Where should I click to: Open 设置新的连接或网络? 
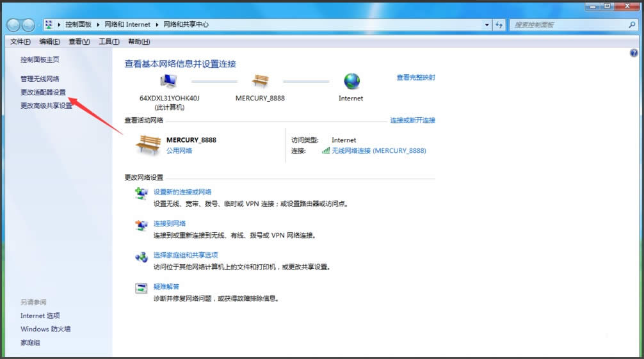pyautogui.click(x=182, y=192)
